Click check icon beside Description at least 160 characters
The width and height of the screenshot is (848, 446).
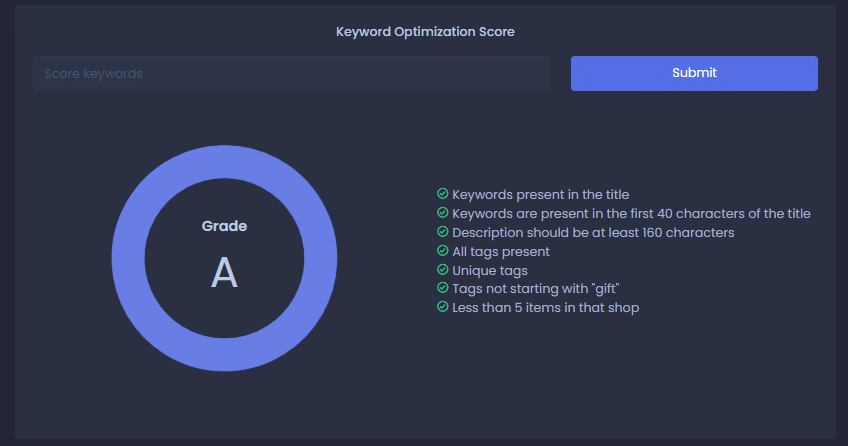[x=442, y=231]
